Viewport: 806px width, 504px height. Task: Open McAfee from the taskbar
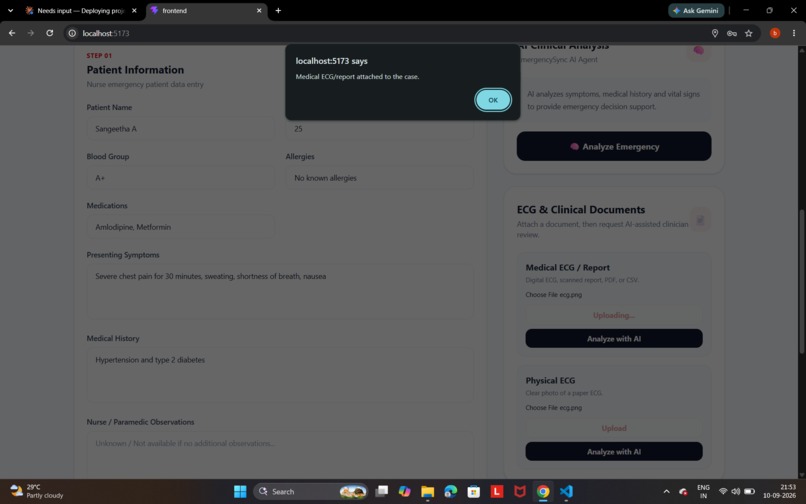pos(520,491)
